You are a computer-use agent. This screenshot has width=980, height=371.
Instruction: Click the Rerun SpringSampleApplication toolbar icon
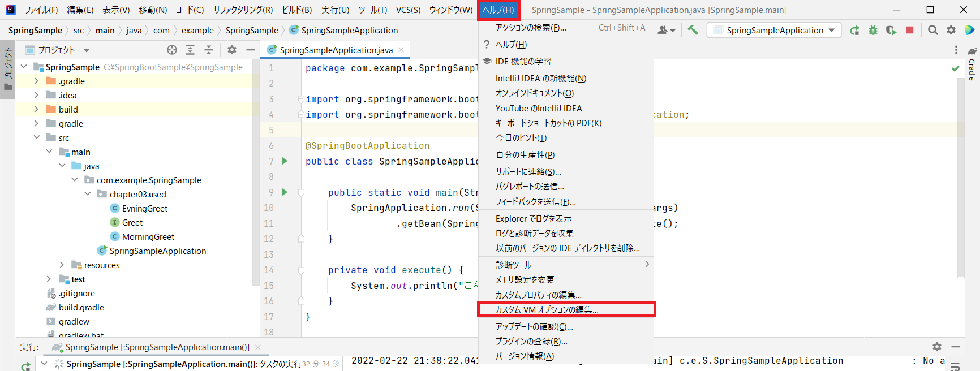click(x=854, y=30)
